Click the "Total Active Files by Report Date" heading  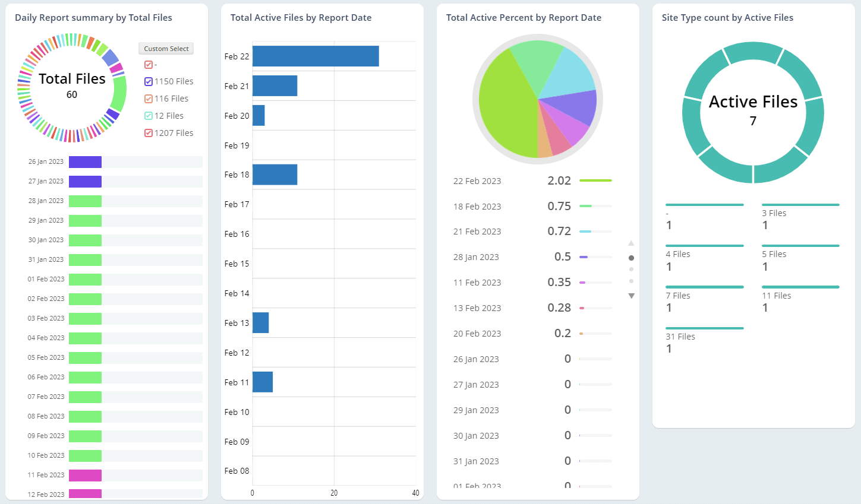(x=301, y=18)
